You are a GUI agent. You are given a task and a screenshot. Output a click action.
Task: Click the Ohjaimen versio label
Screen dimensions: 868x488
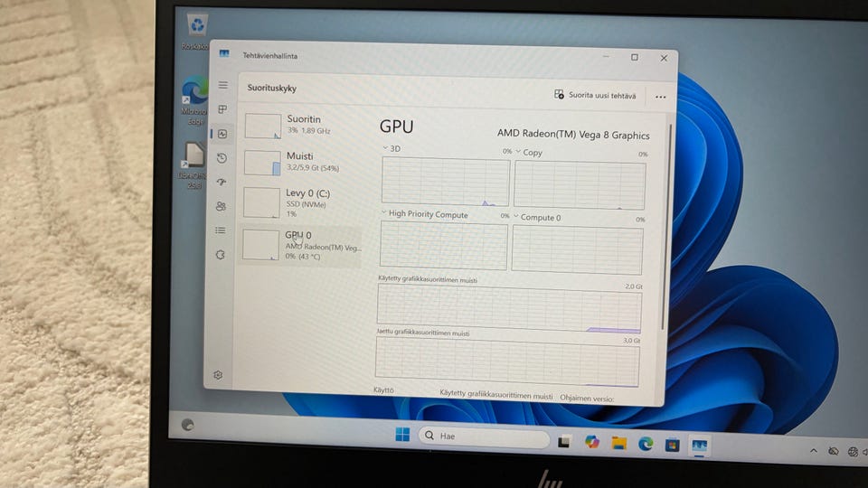(587, 398)
